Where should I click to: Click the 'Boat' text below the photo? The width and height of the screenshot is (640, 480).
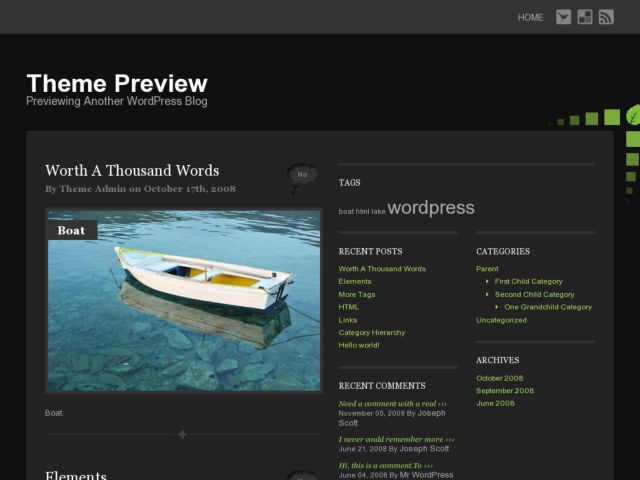coord(54,413)
